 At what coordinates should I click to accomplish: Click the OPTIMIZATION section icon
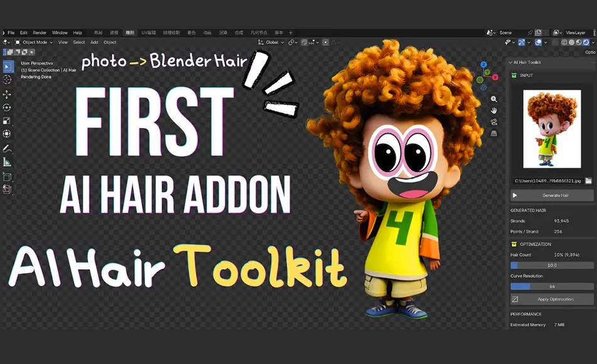pos(514,244)
